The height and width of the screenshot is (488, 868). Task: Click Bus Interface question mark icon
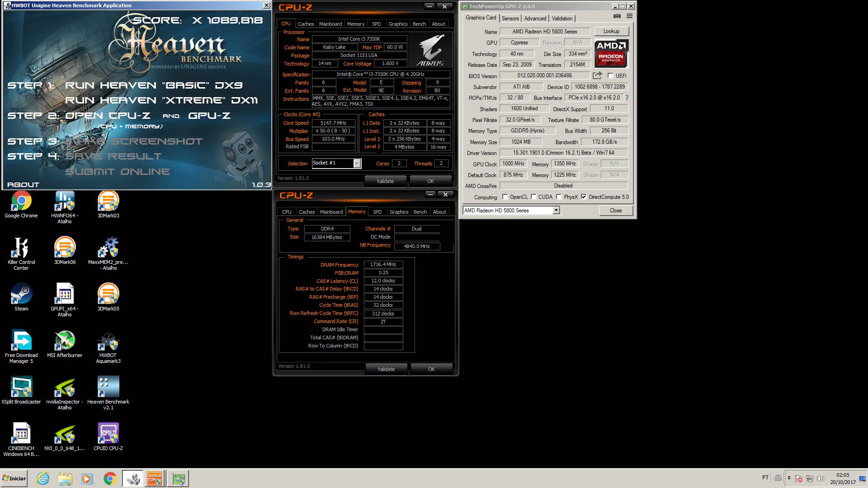click(x=627, y=98)
